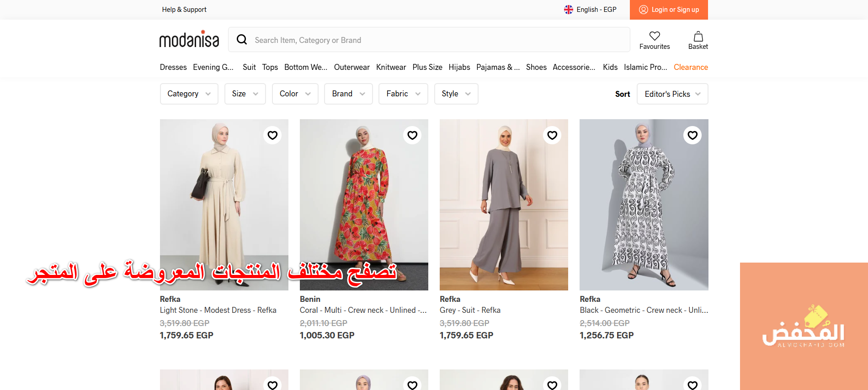Click the user icon in Login button

coord(643,10)
